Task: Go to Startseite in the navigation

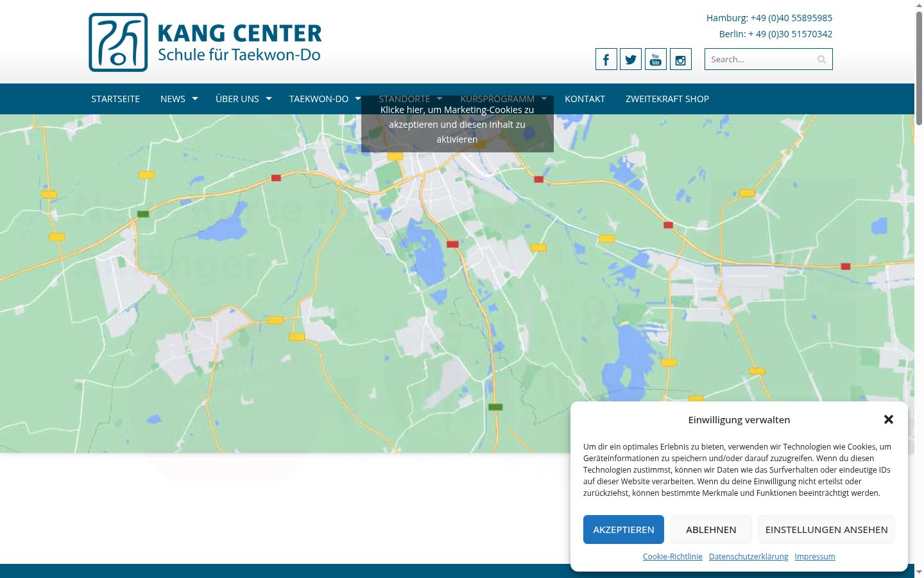Action: [116, 99]
